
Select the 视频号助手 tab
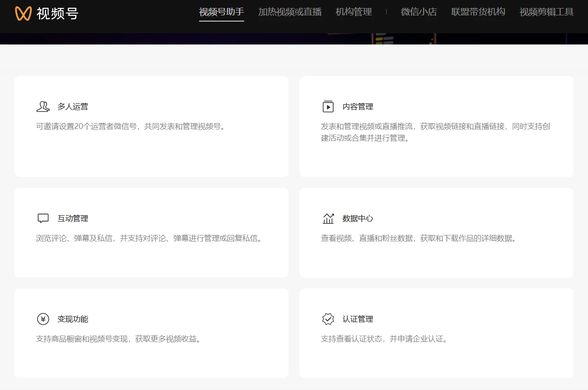pos(222,12)
